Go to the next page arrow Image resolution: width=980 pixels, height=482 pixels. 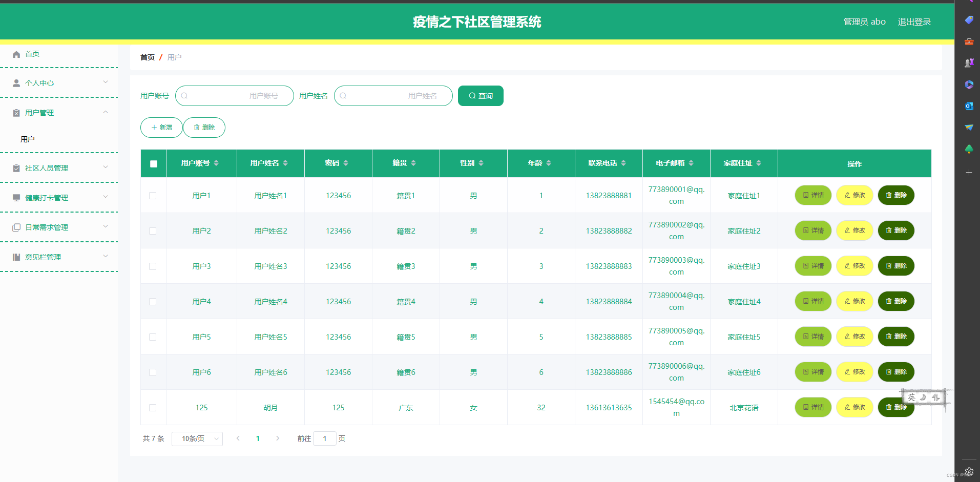(278, 438)
